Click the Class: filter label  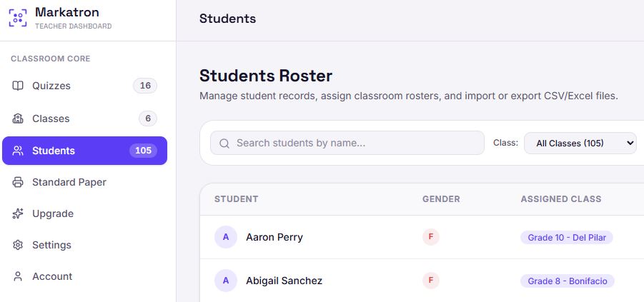coord(505,144)
